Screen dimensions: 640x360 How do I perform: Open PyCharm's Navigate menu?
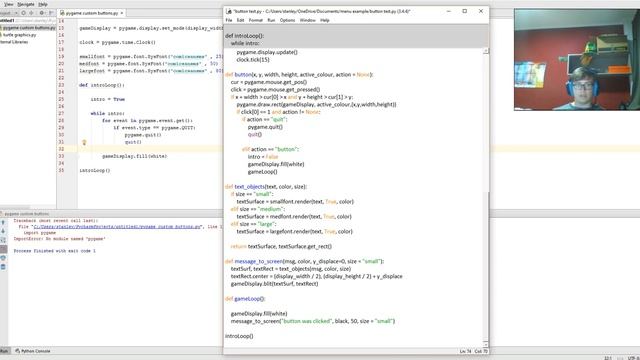(26, 4)
